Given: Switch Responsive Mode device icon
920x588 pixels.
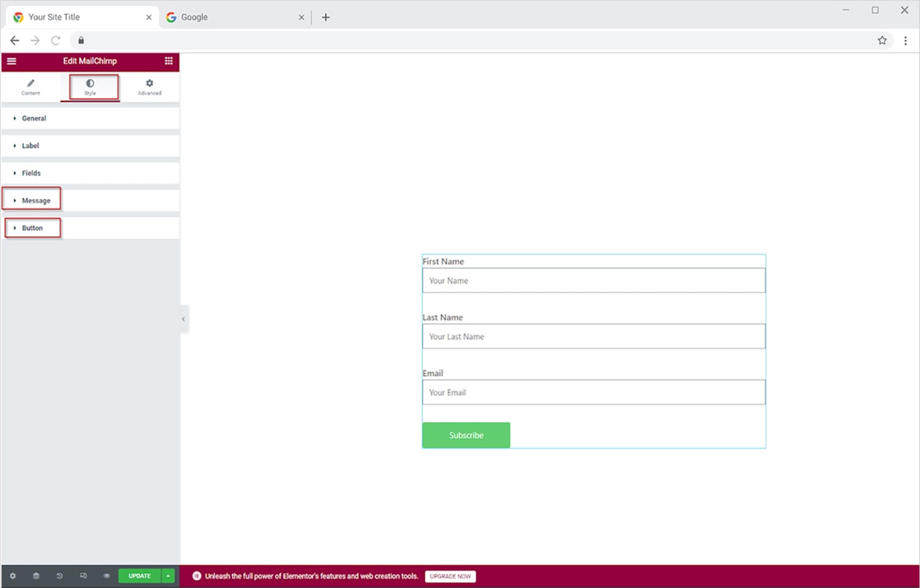Looking at the screenshot, I should tap(83, 576).
